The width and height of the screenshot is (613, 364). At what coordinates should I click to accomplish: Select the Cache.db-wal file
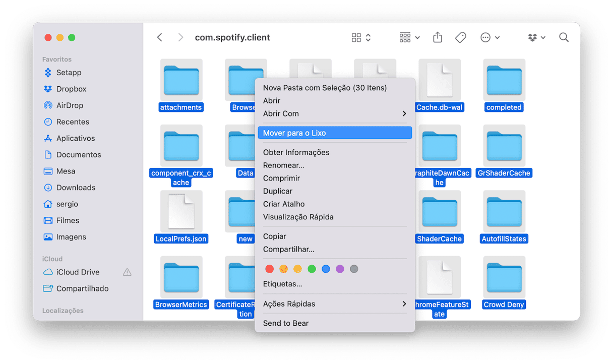tap(440, 86)
